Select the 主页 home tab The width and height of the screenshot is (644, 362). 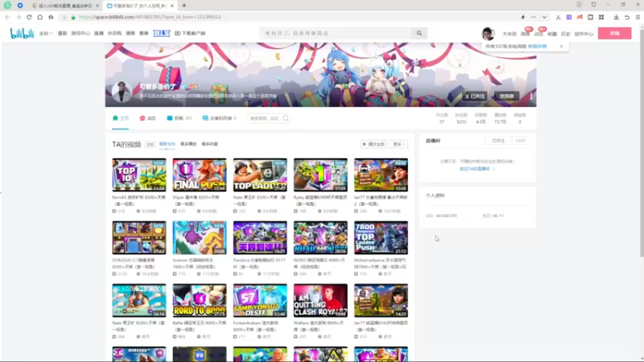click(x=121, y=118)
